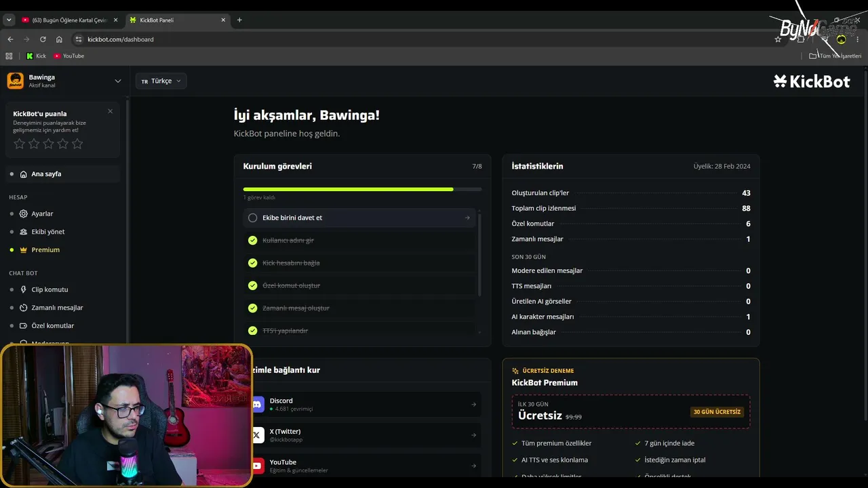
Task: Rate KickBot with the fifth star
Action: coord(77,144)
